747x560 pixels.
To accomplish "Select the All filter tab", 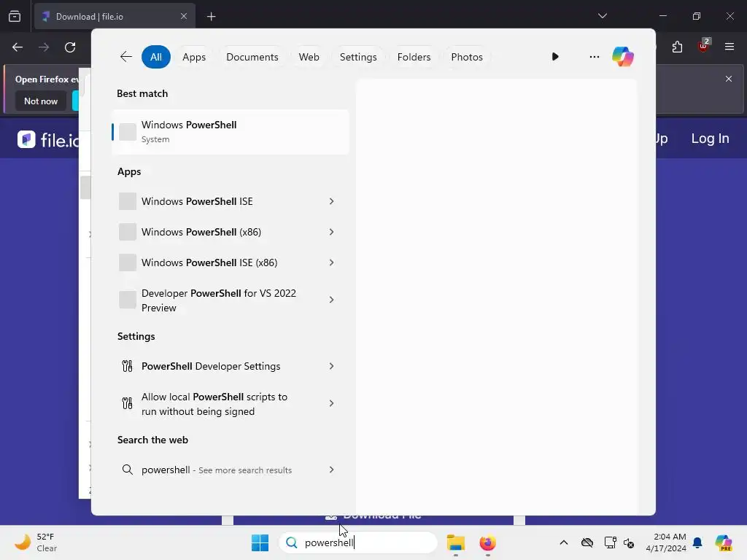I will [156, 57].
